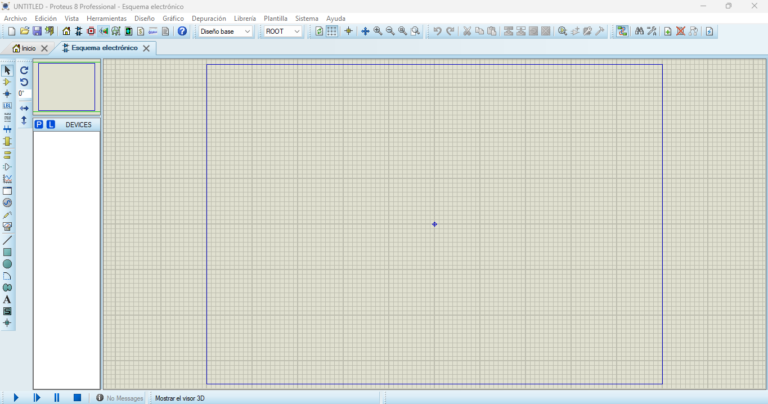Click the 'No Messages' status indicator
Image resolution: width=768 pixels, height=404 pixels.
[120, 399]
